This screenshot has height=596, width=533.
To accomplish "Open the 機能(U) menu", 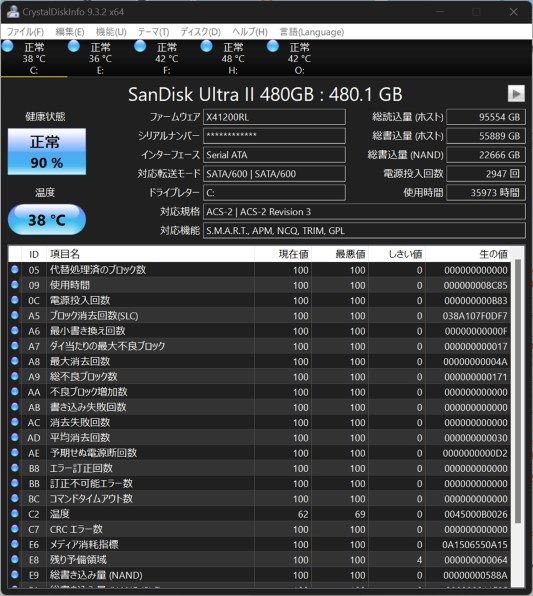I will pos(111,32).
